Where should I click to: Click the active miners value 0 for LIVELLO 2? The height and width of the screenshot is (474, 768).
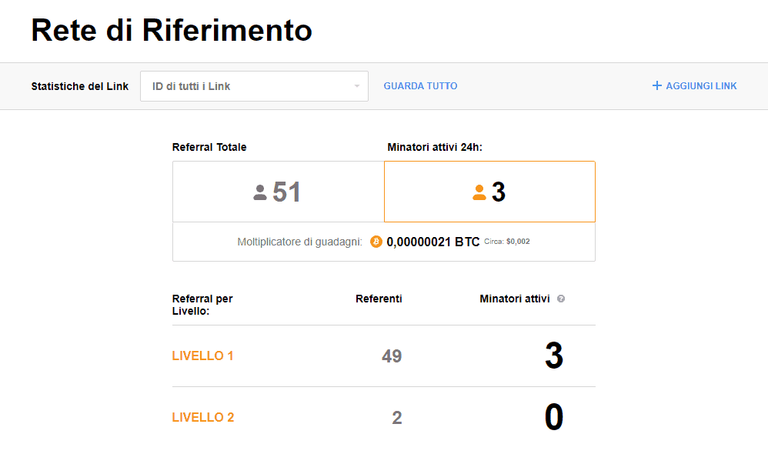click(554, 417)
